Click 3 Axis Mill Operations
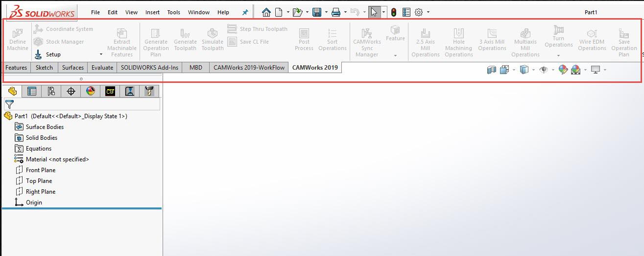Screen dimensions: 644x256 click(492, 39)
